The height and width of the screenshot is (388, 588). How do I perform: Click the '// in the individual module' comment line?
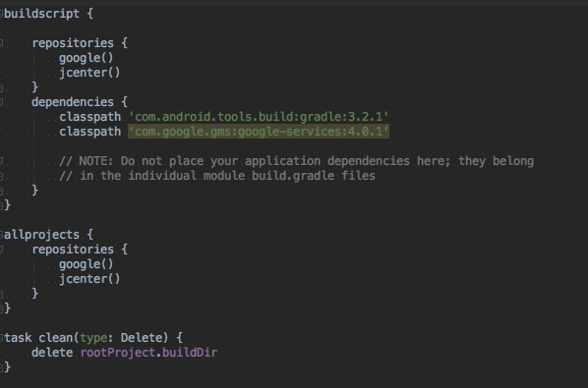[217, 176]
